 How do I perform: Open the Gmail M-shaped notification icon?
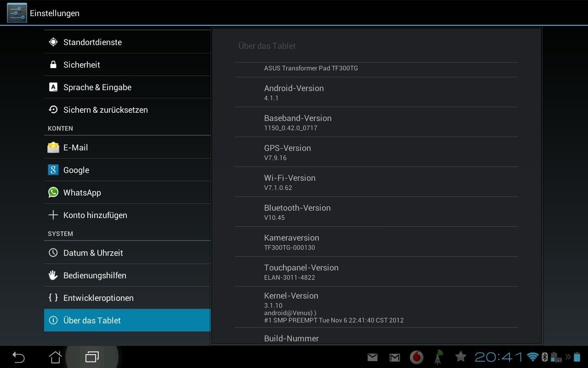coord(395,357)
